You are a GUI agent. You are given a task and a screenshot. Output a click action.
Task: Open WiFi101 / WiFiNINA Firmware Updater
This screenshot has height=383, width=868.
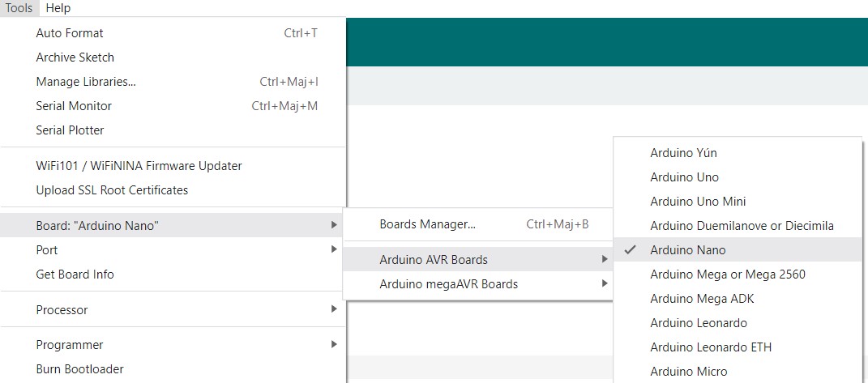click(139, 166)
